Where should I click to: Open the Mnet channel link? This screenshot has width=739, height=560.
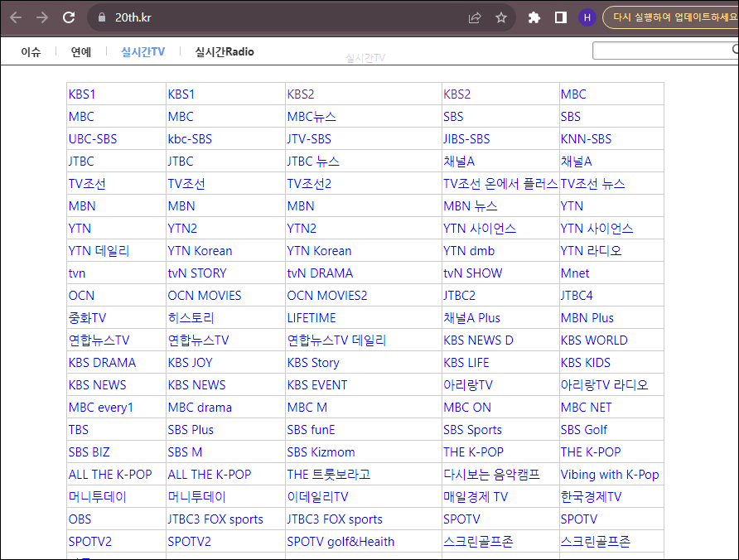point(575,273)
